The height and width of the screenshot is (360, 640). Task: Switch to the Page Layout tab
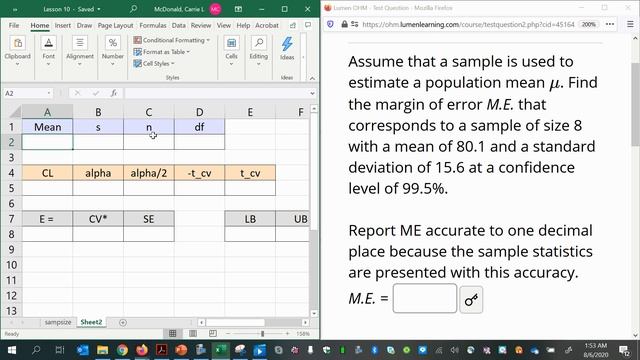click(116, 25)
